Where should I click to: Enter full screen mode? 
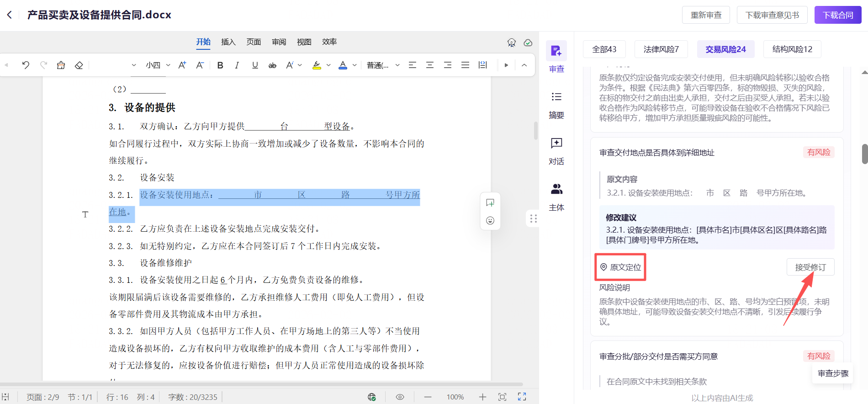(x=522, y=397)
